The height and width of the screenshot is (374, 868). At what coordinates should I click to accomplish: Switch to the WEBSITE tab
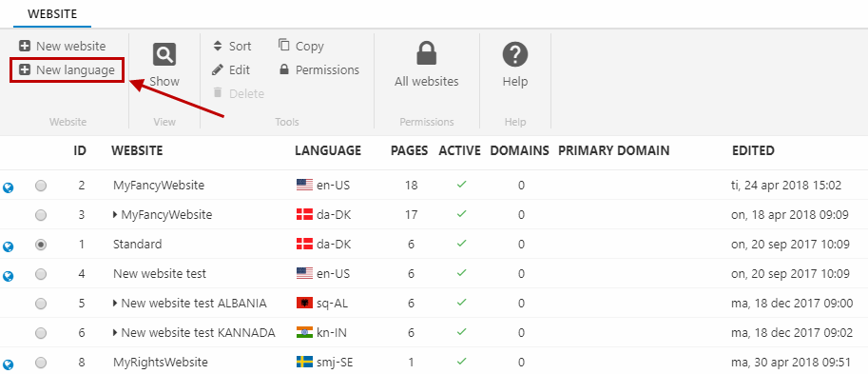click(x=52, y=14)
